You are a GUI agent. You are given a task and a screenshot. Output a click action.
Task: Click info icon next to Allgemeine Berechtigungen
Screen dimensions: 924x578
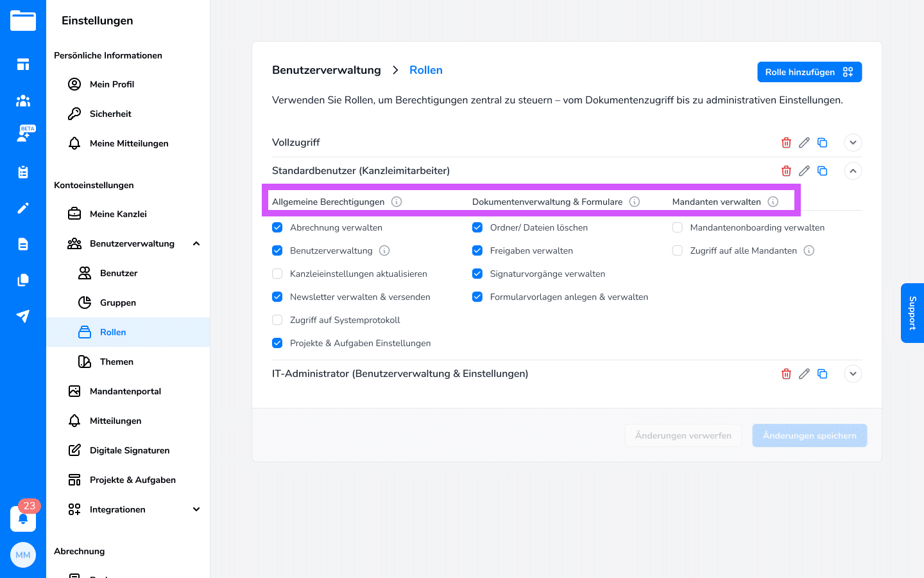pyautogui.click(x=397, y=202)
